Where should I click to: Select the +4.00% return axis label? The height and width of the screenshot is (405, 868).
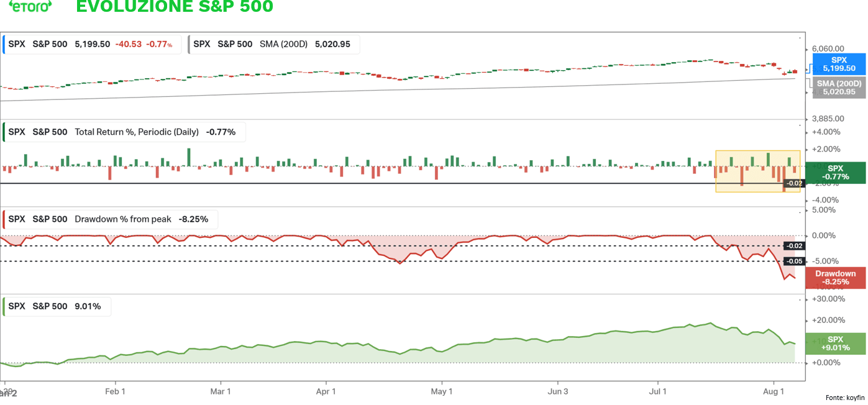(826, 132)
